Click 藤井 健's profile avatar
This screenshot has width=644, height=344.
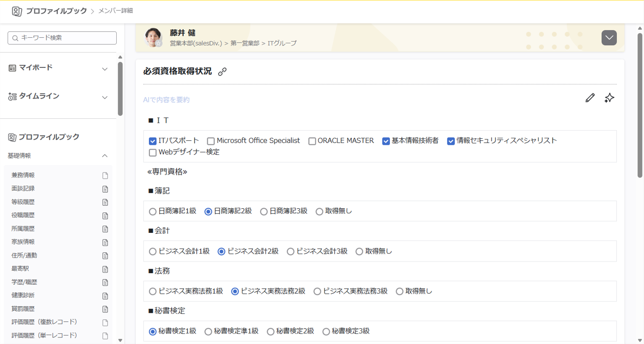[153, 38]
